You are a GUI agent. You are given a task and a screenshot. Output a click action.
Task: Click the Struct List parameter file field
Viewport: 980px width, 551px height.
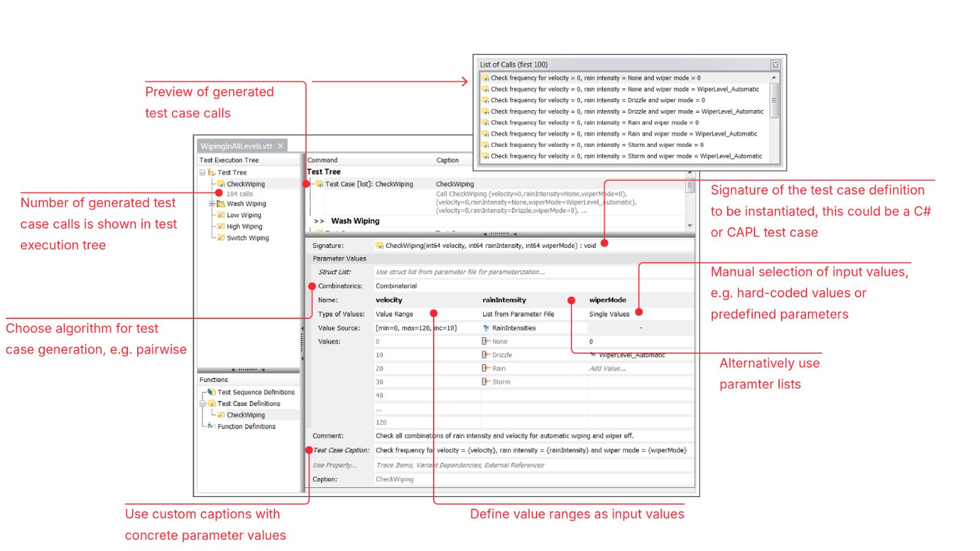pos(533,272)
